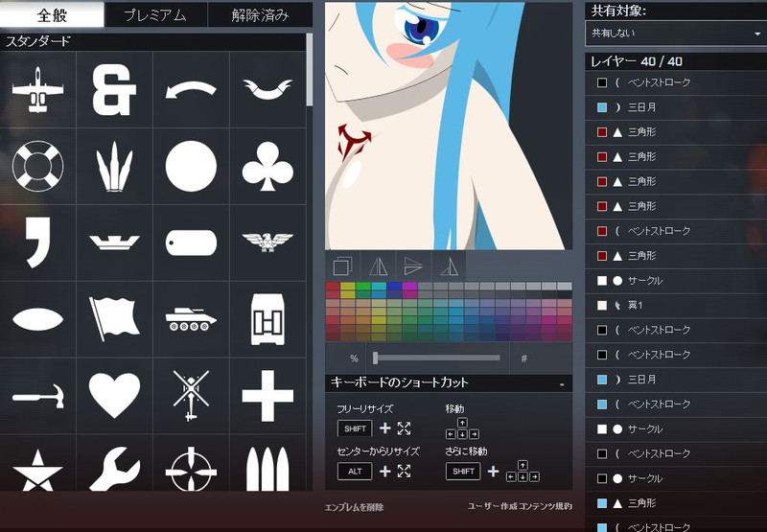
Task: Select the three bullets shape
Action: 267,470
